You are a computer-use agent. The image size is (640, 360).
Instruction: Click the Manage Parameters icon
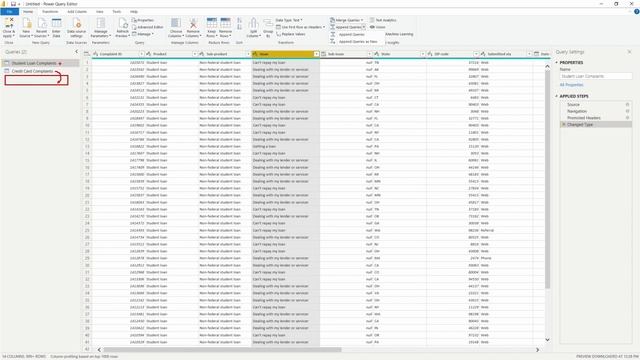point(101,23)
